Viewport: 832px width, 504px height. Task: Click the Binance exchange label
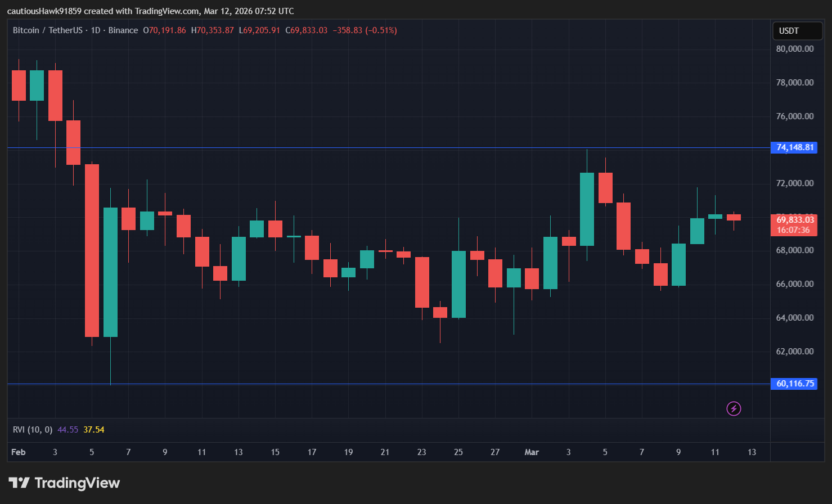(x=123, y=30)
